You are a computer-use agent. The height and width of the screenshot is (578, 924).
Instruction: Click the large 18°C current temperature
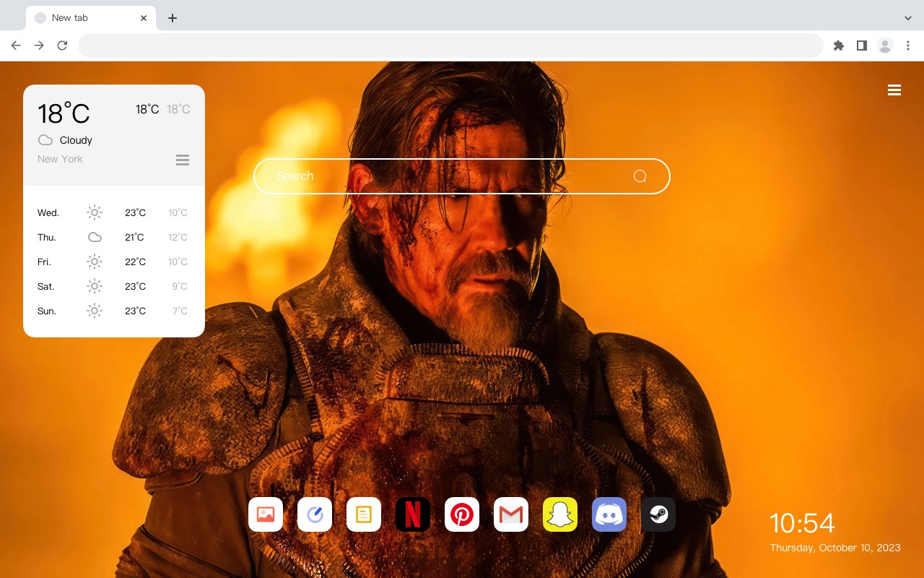tap(64, 113)
